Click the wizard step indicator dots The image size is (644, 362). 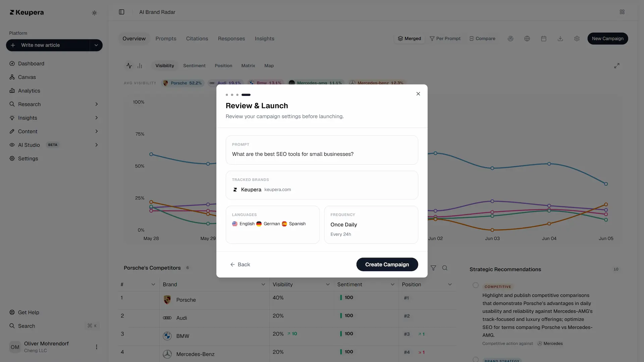coord(238,95)
